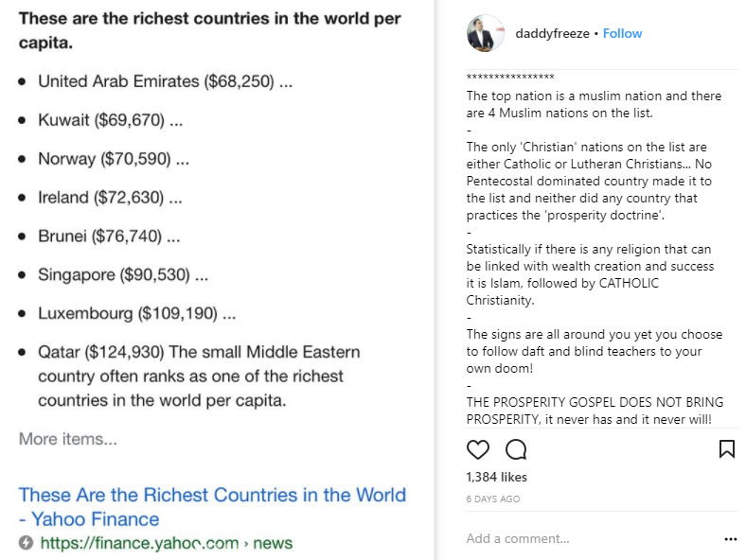The image size is (746, 560).
Task: Click the richest countries per capita heading
Action: click(x=209, y=30)
